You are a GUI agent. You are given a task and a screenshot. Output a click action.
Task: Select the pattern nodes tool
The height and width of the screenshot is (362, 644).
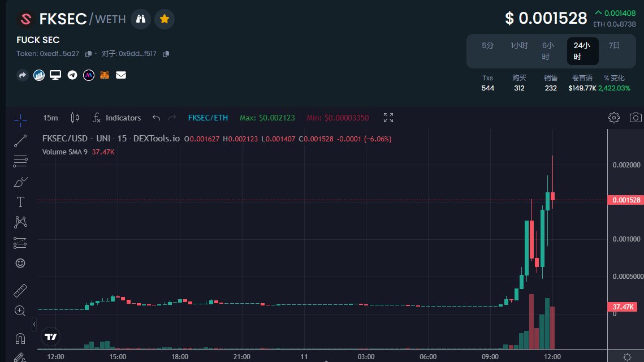20,222
